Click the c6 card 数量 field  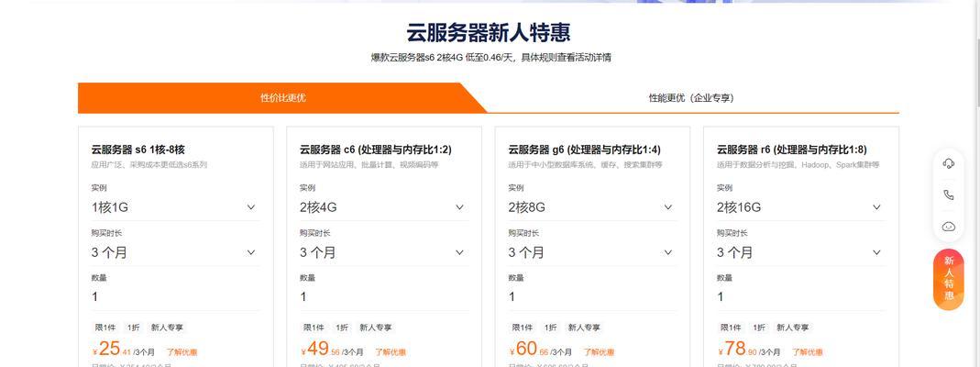pyautogui.click(x=383, y=297)
